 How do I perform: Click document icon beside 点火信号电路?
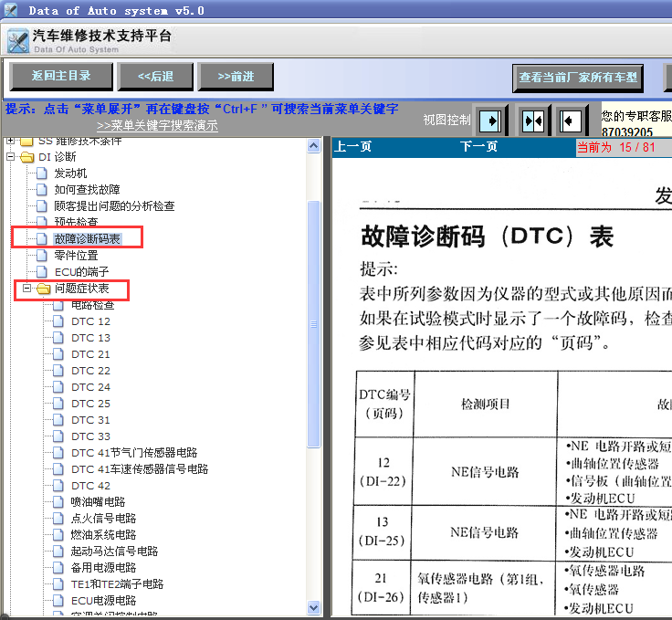click(58, 519)
